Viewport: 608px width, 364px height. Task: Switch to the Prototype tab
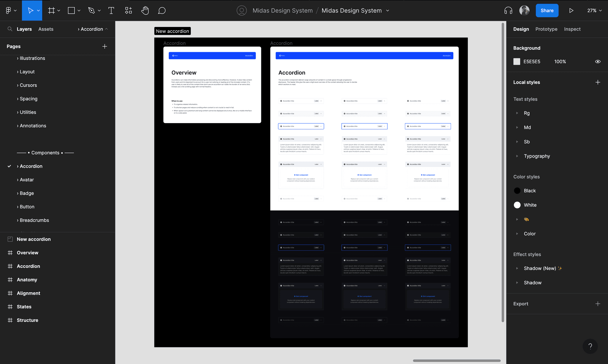coord(546,29)
